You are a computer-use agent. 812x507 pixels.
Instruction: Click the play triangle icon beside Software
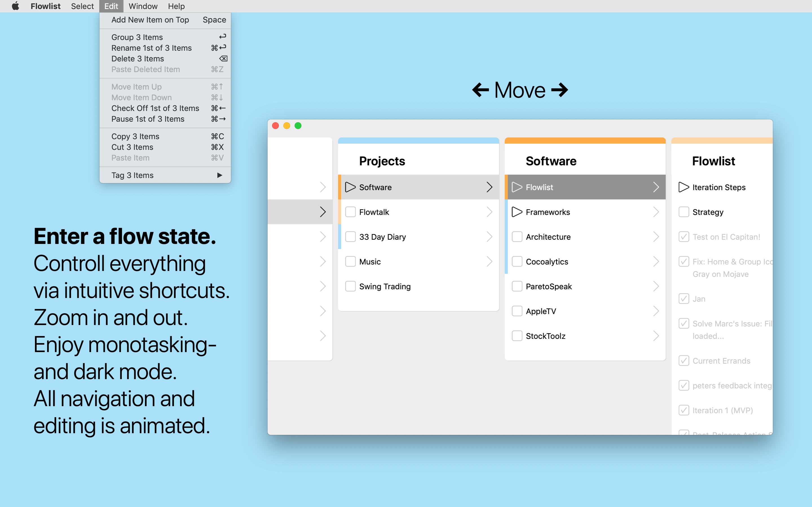(x=350, y=187)
